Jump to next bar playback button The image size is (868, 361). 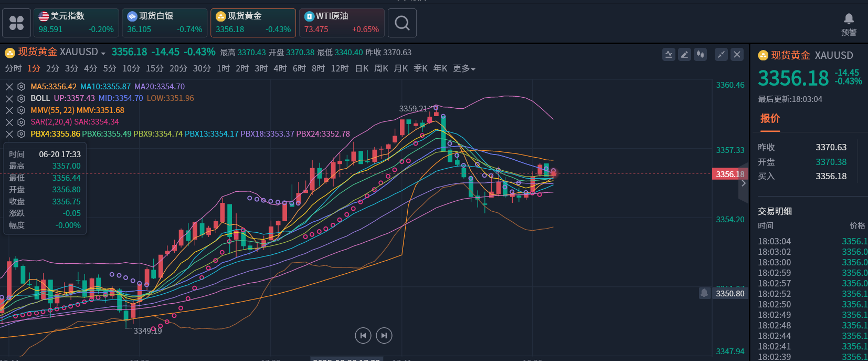point(384,335)
